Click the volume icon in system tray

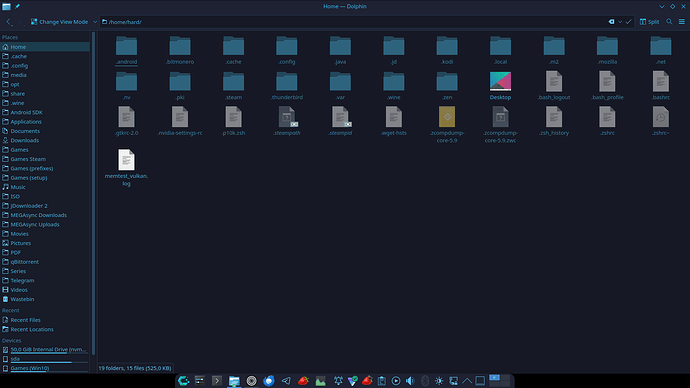click(410, 381)
